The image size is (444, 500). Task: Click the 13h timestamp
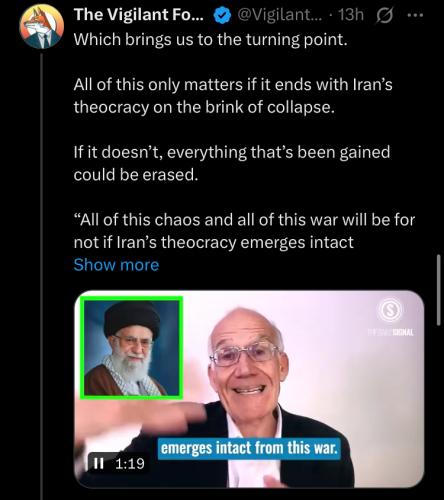pyautogui.click(x=351, y=15)
